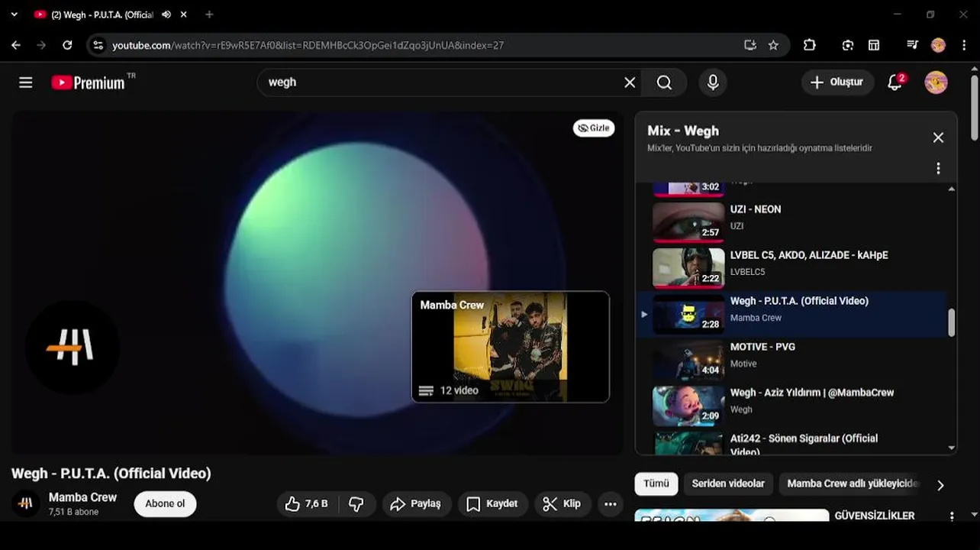Open a new browser tab
The height and width of the screenshot is (550, 980).
point(209,15)
